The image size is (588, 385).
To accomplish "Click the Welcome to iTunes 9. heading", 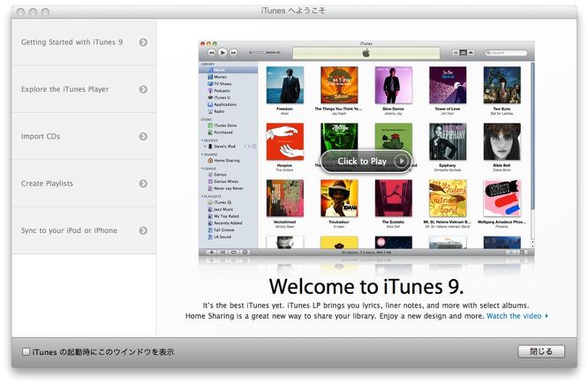I will 366,287.
